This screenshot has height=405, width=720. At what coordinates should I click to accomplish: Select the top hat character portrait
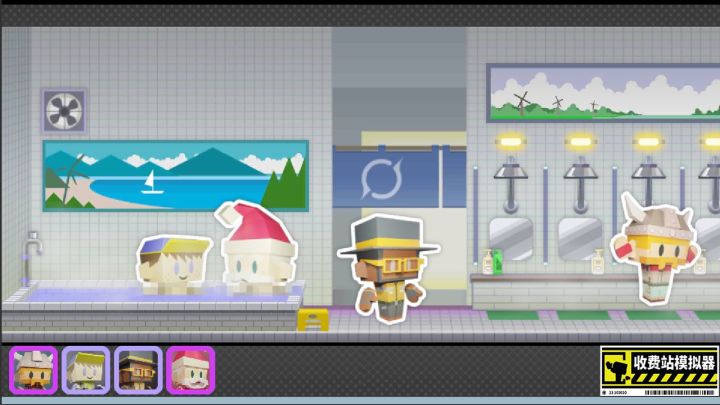pos(138,370)
